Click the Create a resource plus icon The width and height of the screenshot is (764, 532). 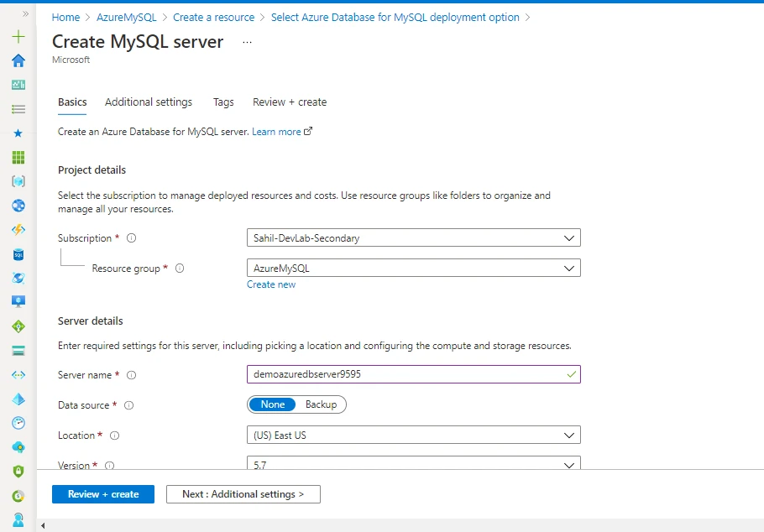click(x=18, y=36)
